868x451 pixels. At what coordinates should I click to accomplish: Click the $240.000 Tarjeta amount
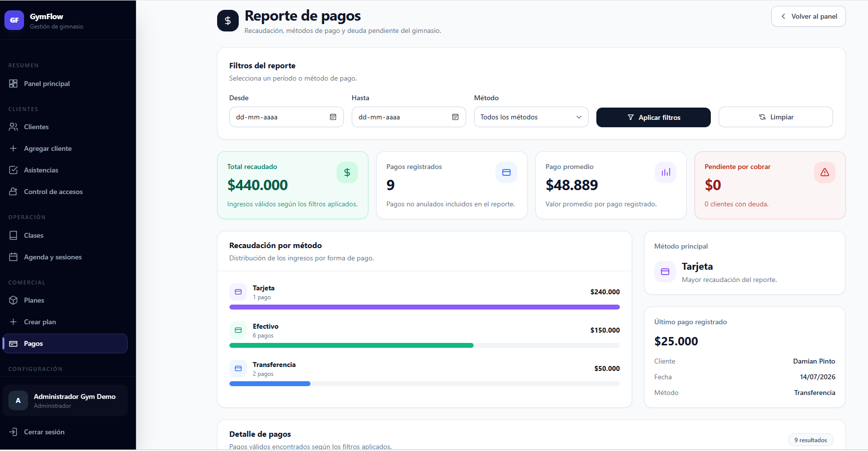point(605,292)
